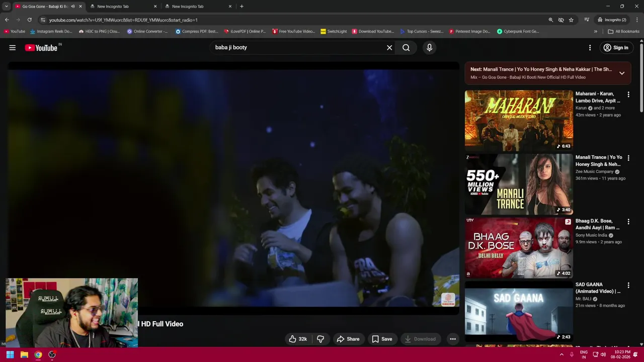The width and height of the screenshot is (644, 362).
Task: Open options for the Maharani video
Action: click(x=628, y=95)
